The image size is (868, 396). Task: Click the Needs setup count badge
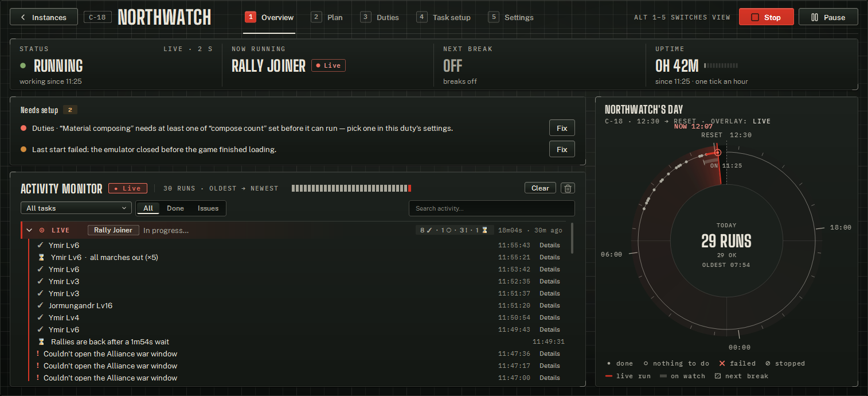pyautogui.click(x=70, y=110)
